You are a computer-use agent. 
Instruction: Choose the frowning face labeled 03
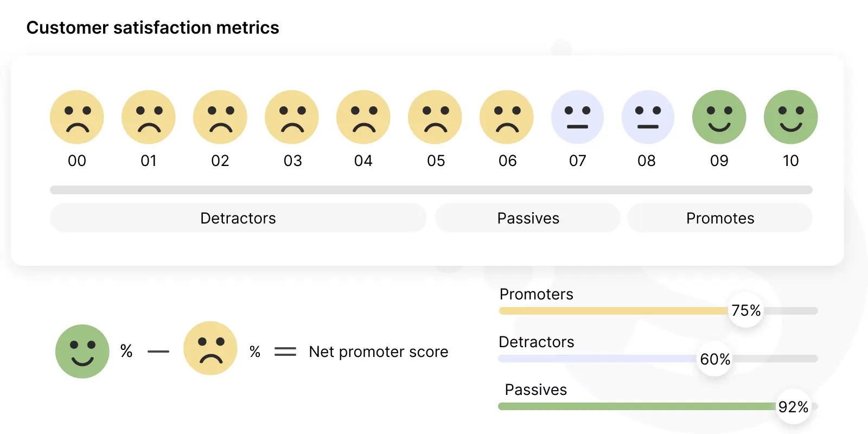pos(292,117)
